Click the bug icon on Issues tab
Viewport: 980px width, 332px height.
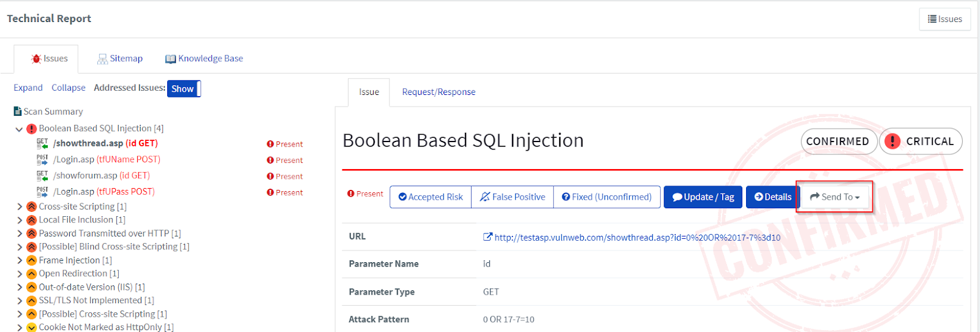tap(36, 59)
